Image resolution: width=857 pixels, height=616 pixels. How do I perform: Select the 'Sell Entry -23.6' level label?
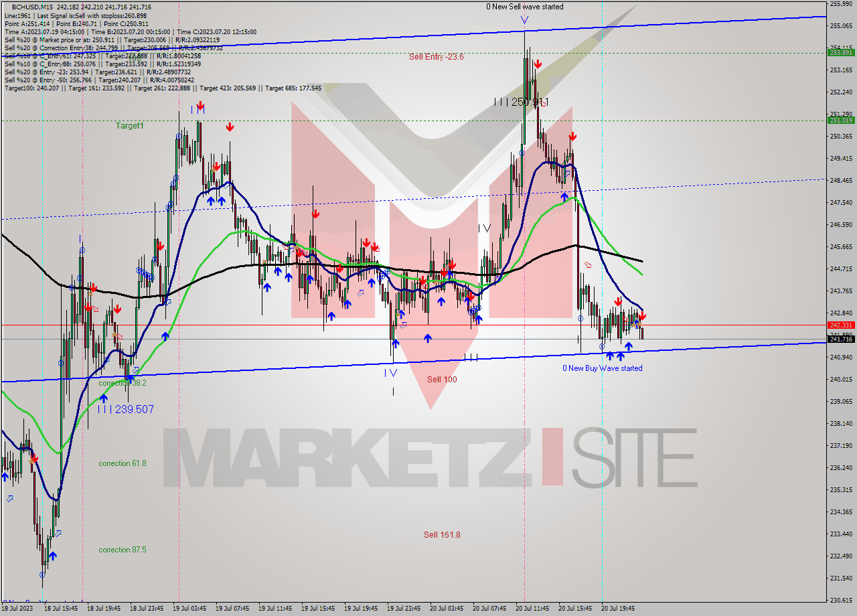pos(436,57)
